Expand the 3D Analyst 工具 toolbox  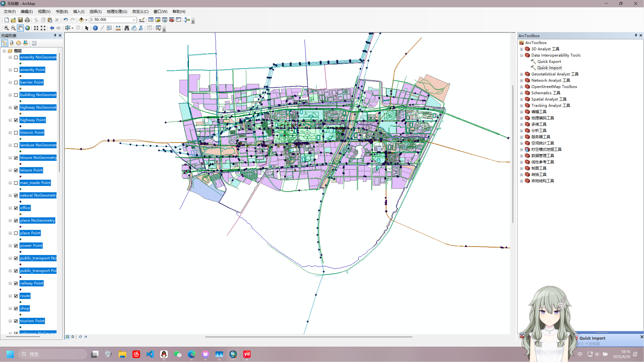(x=522, y=49)
